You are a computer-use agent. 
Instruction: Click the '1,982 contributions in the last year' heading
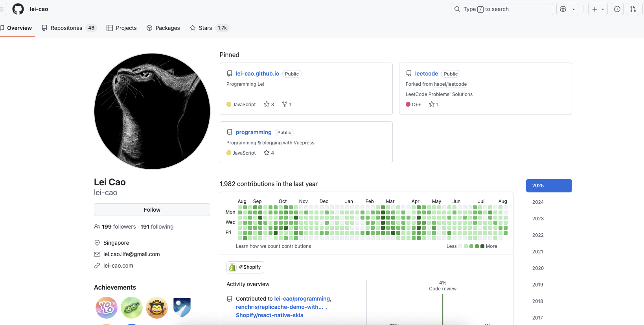[x=269, y=184]
